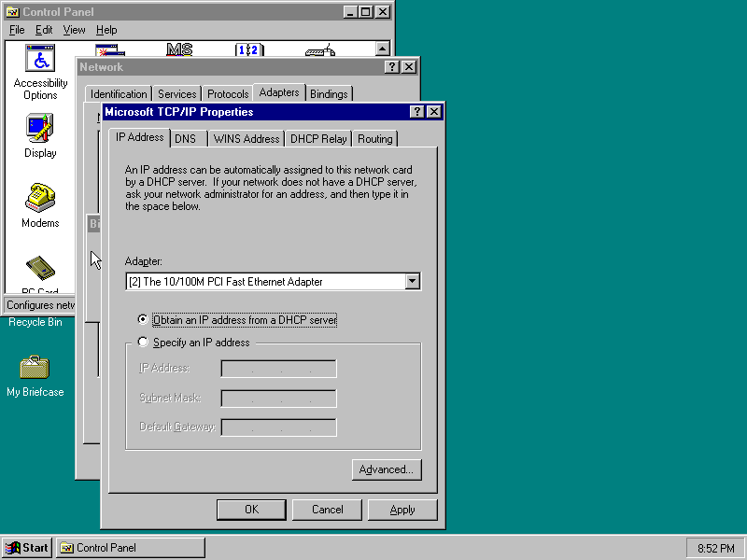
Task: Close the Control Panel window
Action: (383, 12)
